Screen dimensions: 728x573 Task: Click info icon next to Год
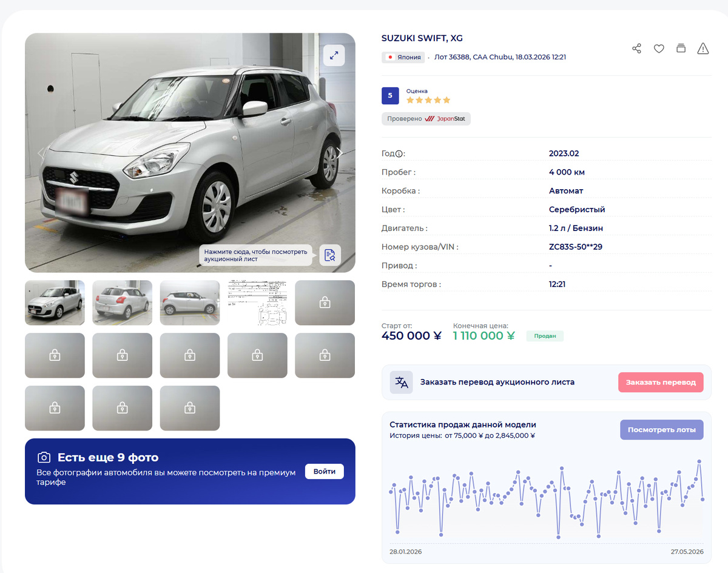[x=399, y=154]
